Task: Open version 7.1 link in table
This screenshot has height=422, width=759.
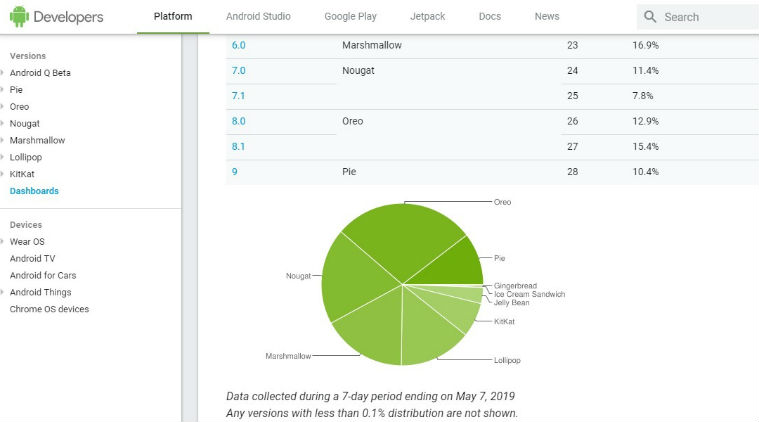Action: click(238, 95)
